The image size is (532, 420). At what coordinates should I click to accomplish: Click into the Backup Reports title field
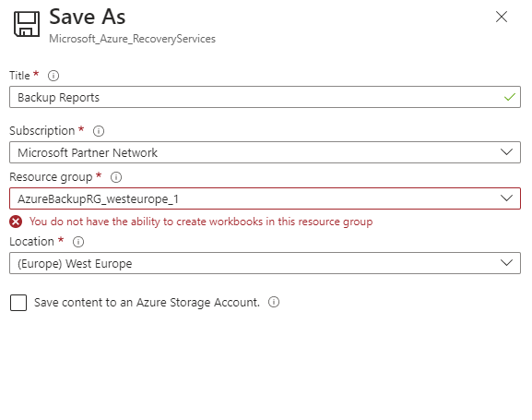coord(265,97)
